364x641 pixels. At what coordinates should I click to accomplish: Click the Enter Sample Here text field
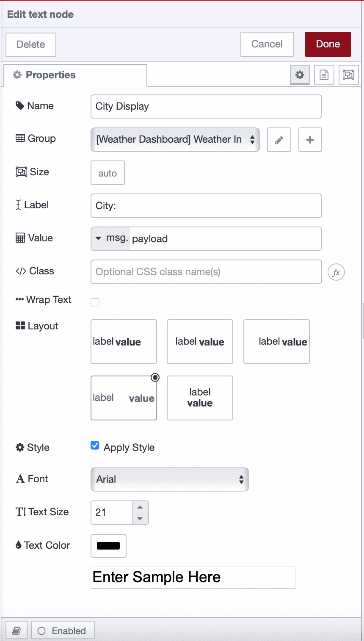tap(193, 577)
